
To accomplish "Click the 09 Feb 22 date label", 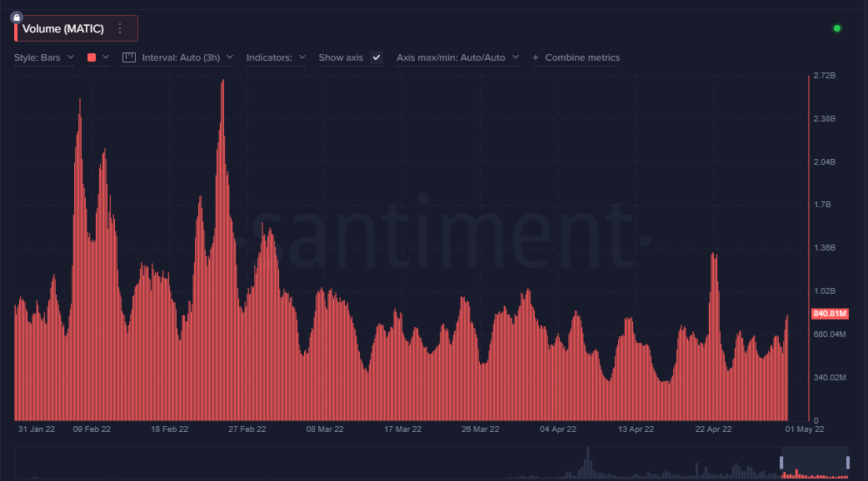I will click(92, 429).
